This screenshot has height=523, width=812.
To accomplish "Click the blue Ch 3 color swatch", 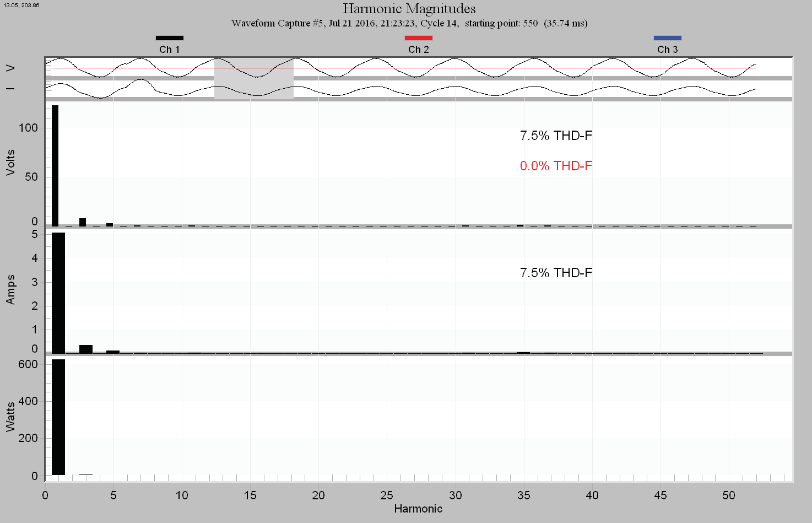I will click(667, 38).
